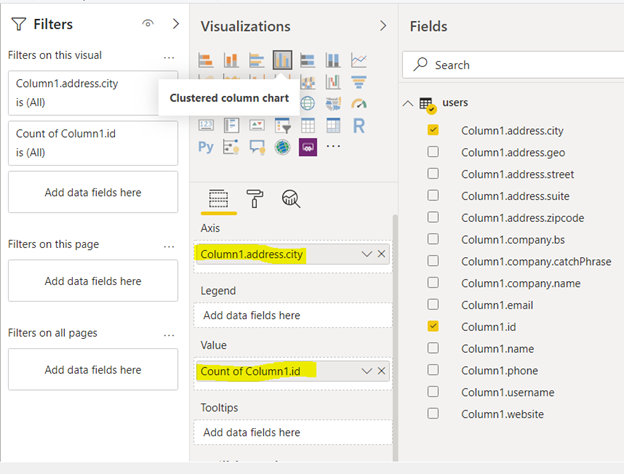Remove Column1.address.city from Axis
This screenshot has width=624, height=474.
point(381,254)
